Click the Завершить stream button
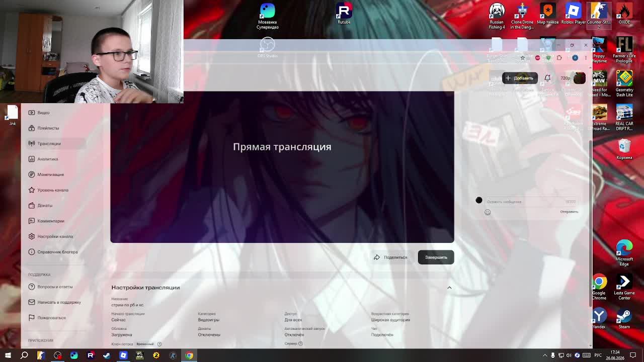644x362 pixels. click(x=436, y=257)
